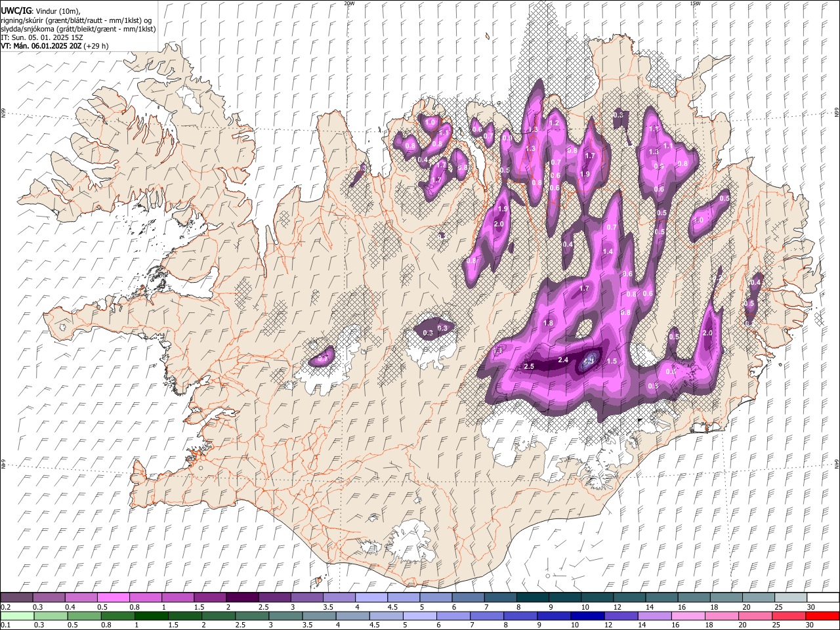Click the '0.4' label in the upper legend row
The image size is (840, 630).
coord(70,607)
